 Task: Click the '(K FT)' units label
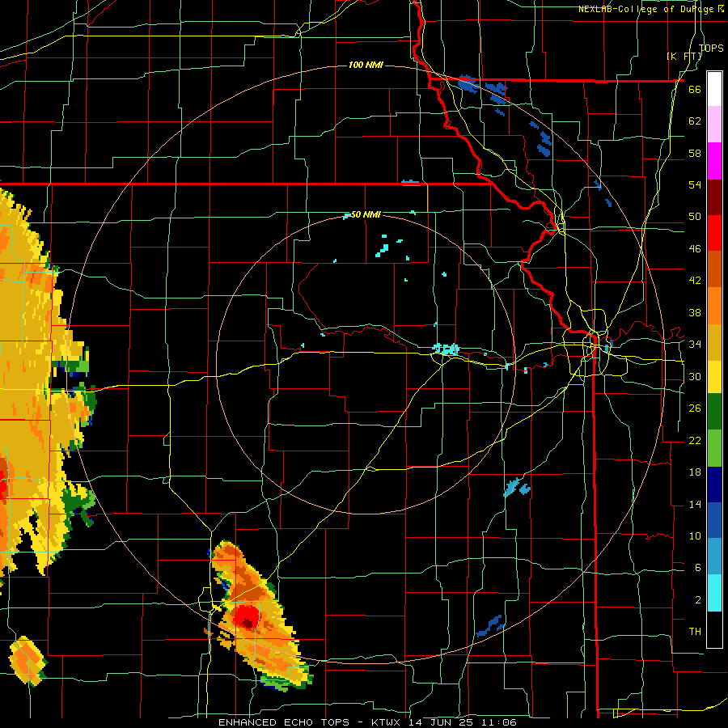tap(684, 56)
